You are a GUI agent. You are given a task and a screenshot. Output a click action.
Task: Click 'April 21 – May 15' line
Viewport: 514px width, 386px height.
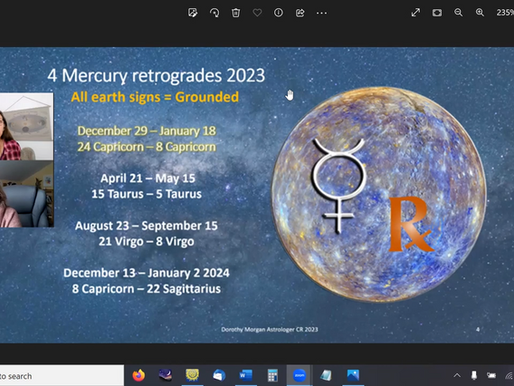(x=148, y=179)
